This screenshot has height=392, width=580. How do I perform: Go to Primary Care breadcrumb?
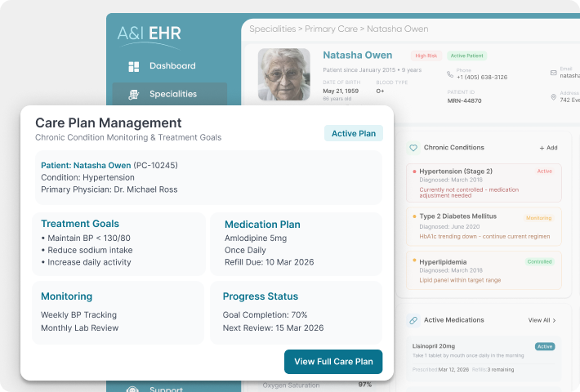tap(331, 29)
